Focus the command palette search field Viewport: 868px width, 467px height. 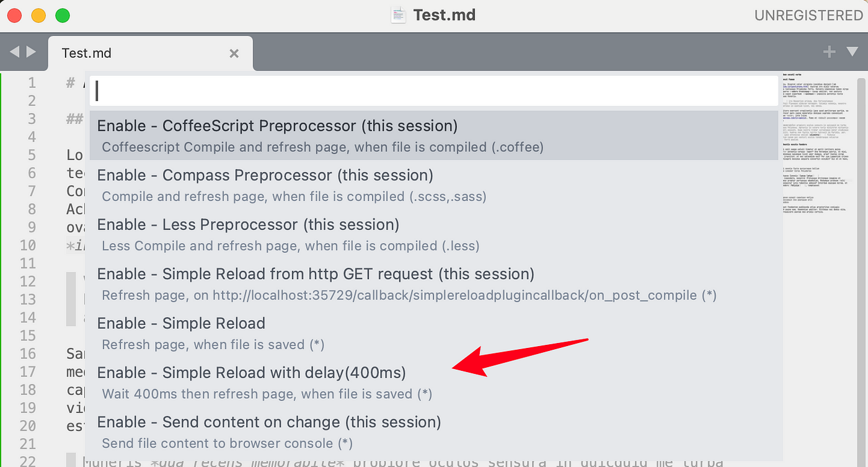pyautogui.click(x=434, y=91)
